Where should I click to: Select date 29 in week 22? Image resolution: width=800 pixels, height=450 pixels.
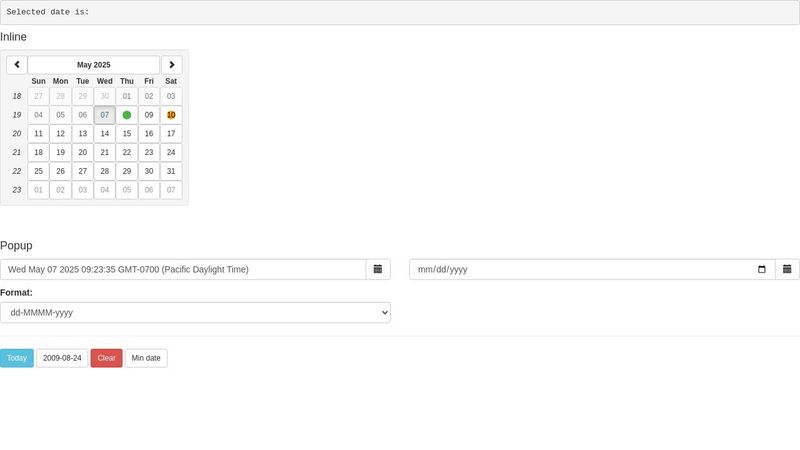pyautogui.click(x=127, y=171)
